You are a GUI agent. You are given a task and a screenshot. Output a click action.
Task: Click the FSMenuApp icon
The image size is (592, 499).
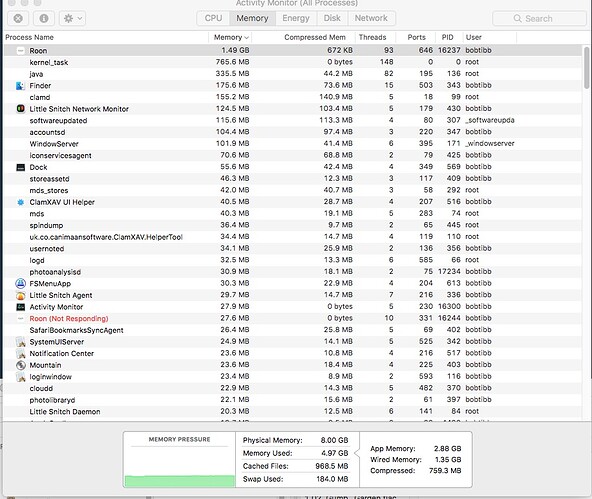point(21,283)
